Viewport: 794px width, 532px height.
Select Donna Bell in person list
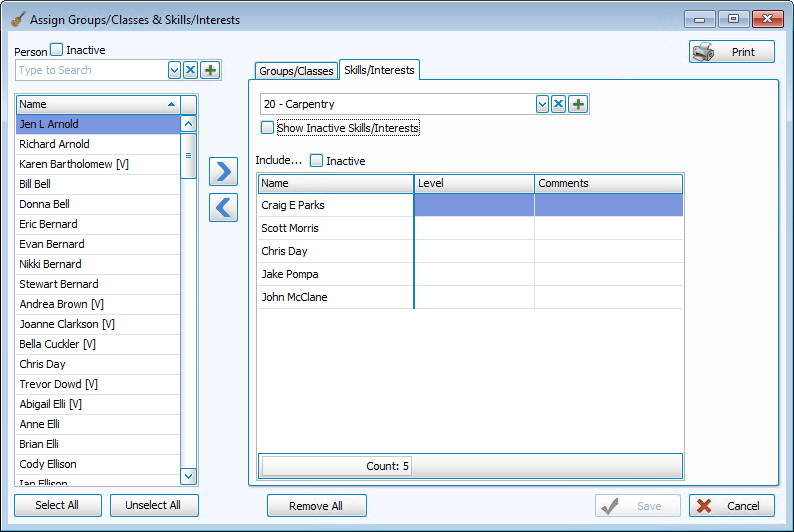[98, 204]
